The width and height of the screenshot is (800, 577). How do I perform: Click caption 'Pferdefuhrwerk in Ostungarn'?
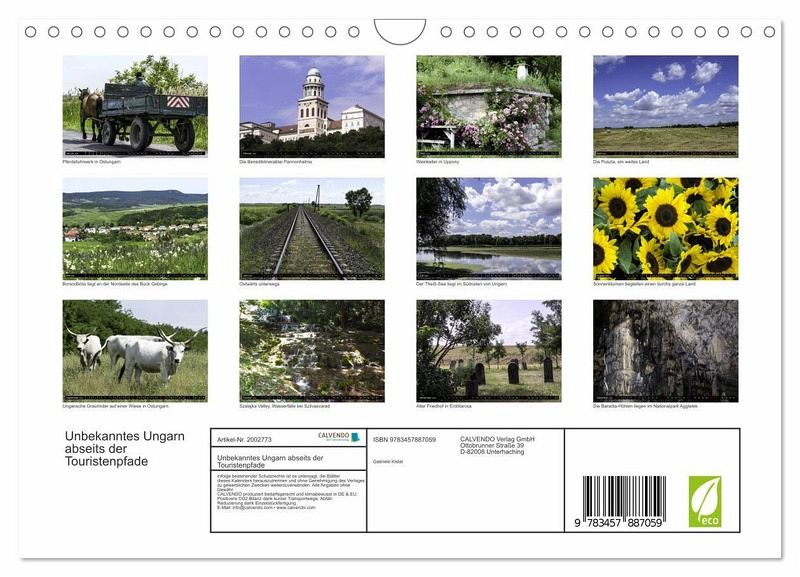click(x=92, y=162)
